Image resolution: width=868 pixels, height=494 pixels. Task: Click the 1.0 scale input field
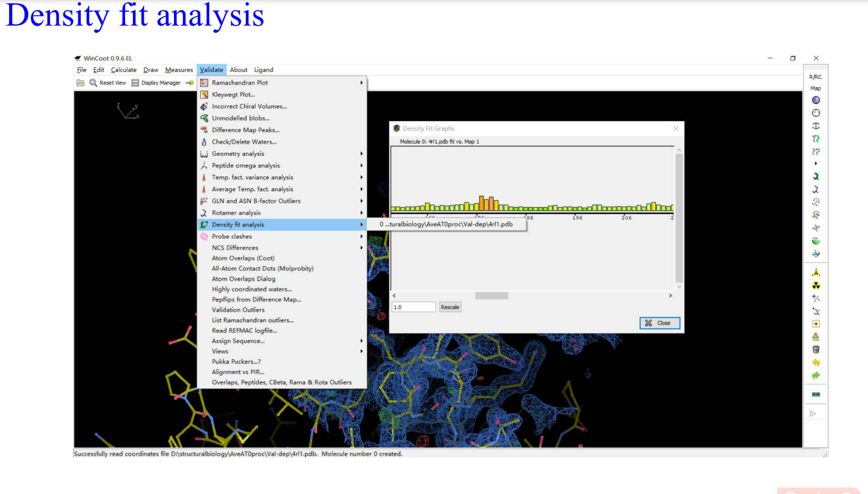coord(414,307)
